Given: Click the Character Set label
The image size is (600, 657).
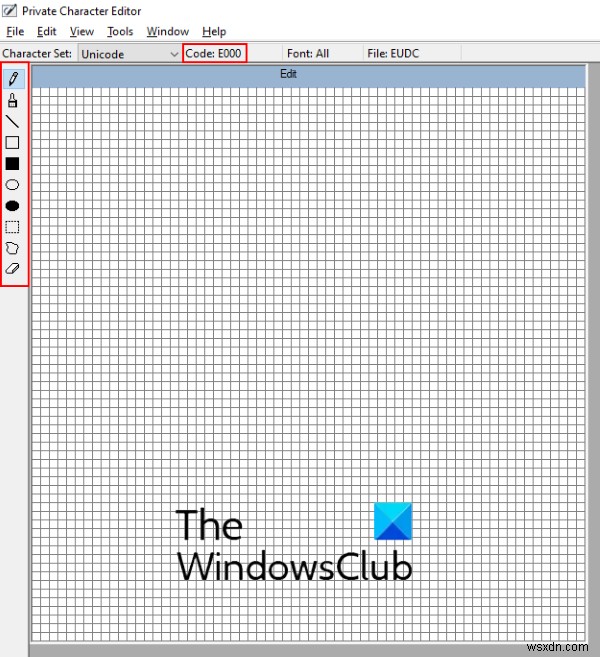Looking at the screenshot, I should [x=37, y=53].
